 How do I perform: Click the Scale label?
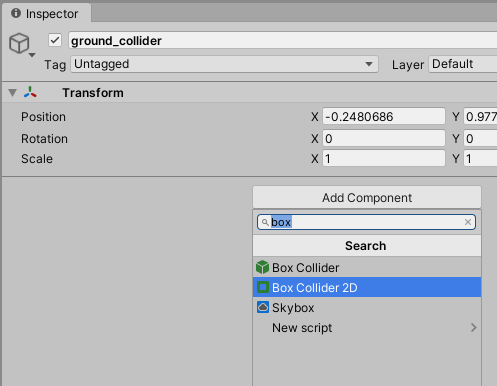(x=37, y=159)
